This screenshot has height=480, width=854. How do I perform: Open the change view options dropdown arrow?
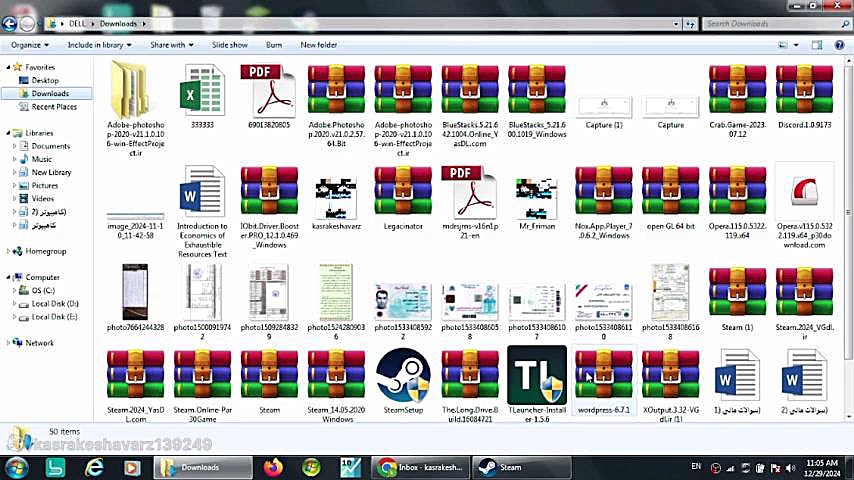796,45
